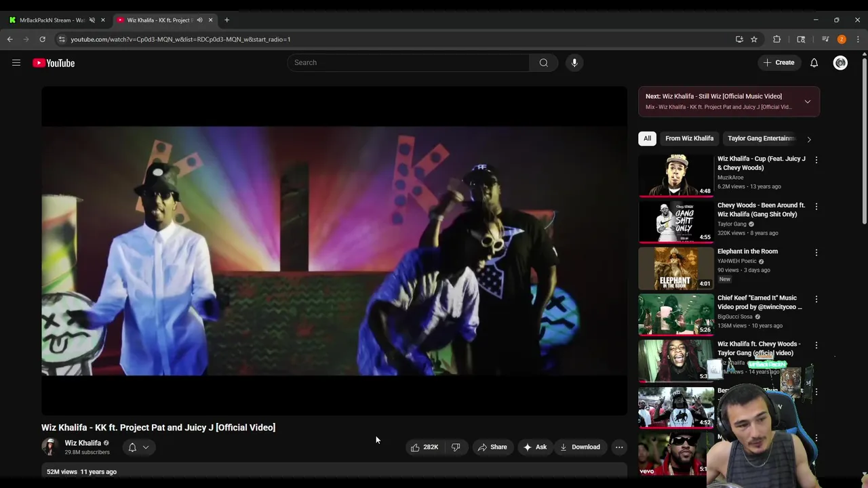The height and width of the screenshot is (488, 868).
Task: Open subscription notification bell dropdown
Action: click(138, 447)
